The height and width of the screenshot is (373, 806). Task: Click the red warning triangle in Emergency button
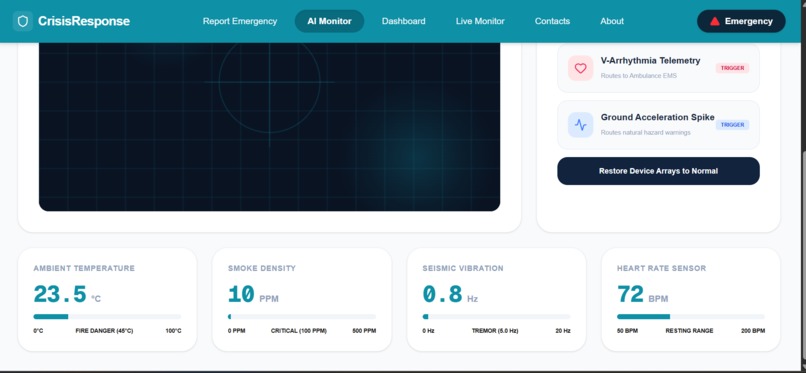715,21
